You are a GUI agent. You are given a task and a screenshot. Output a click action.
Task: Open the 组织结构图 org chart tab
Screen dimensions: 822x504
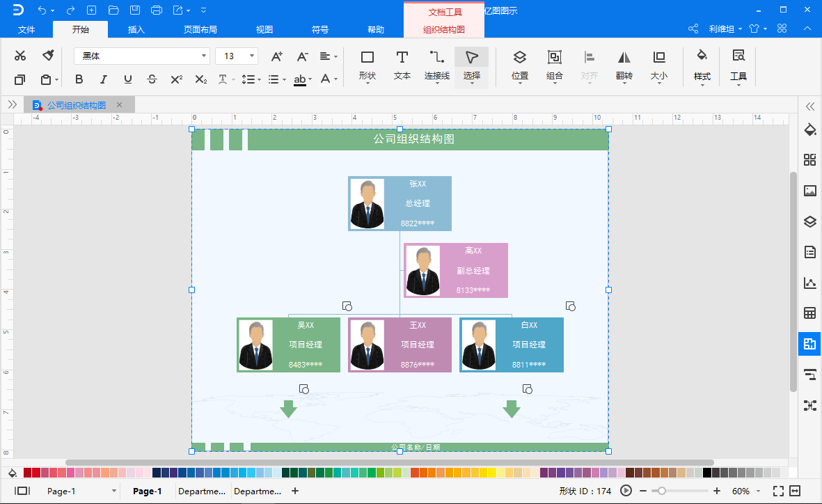click(x=444, y=29)
